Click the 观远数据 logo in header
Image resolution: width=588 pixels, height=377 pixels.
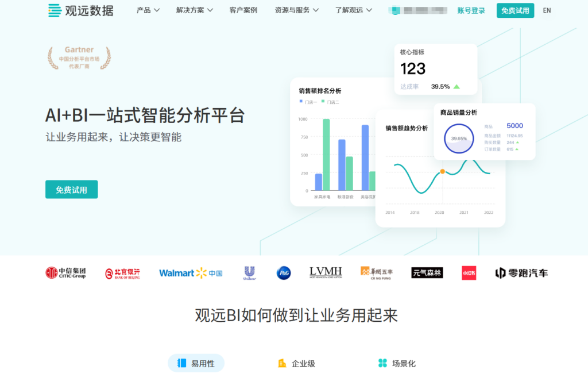point(81,10)
